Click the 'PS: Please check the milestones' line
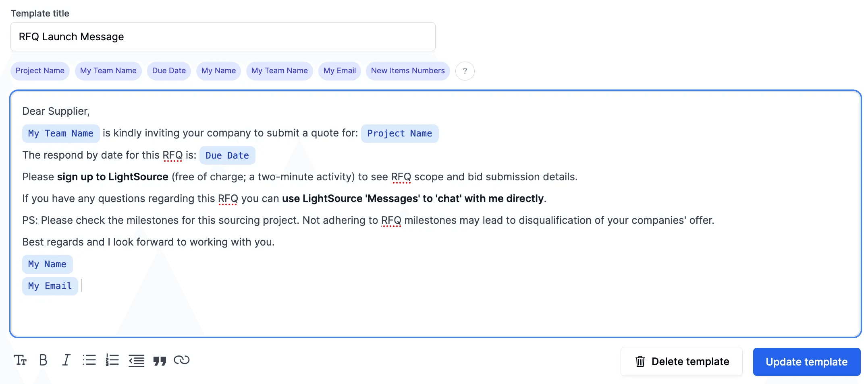Screen dimensions: 868x384 coord(368,220)
